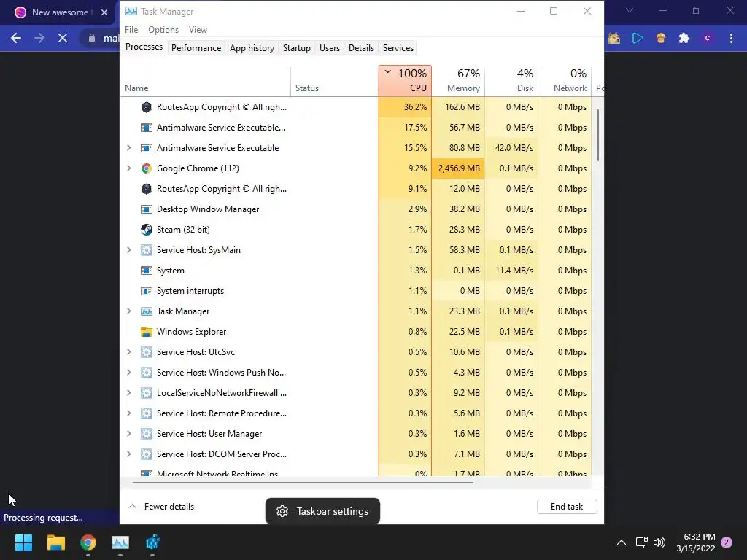The height and width of the screenshot is (560, 747).
Task: Switch to the Services tab
Action: (398, 48)
